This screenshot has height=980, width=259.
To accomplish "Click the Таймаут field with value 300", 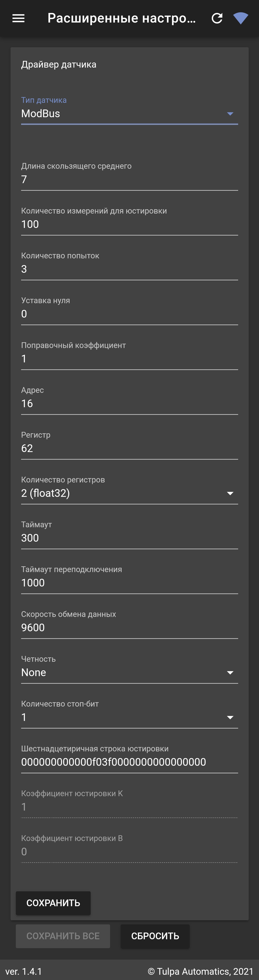I will coord(129,538).
